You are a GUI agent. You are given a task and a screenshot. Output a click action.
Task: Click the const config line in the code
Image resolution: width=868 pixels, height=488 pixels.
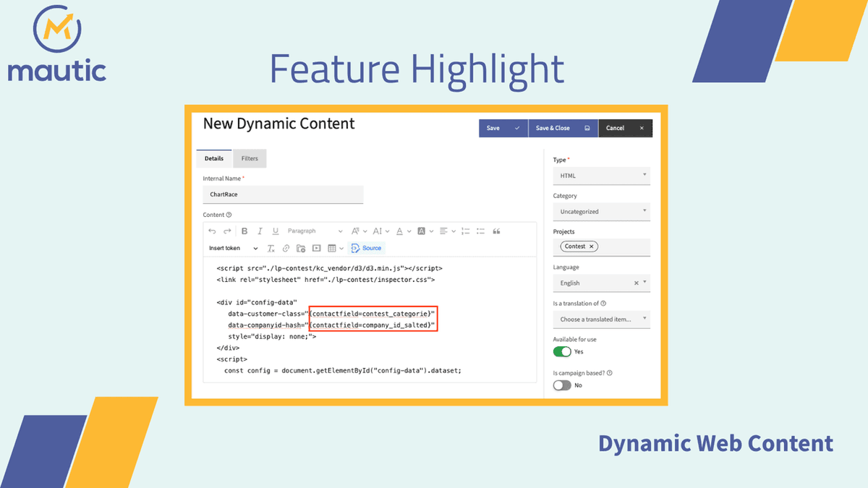(x=342, y=370)
